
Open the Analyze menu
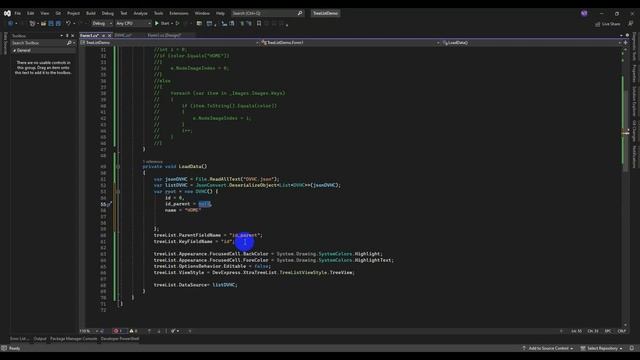point(140,13)
